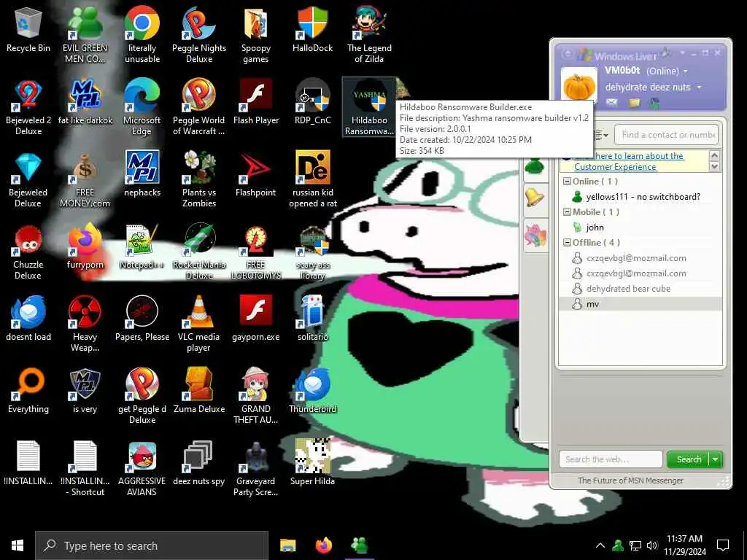
Task: Open the personal message dropdown arrow
Action: 699,87
